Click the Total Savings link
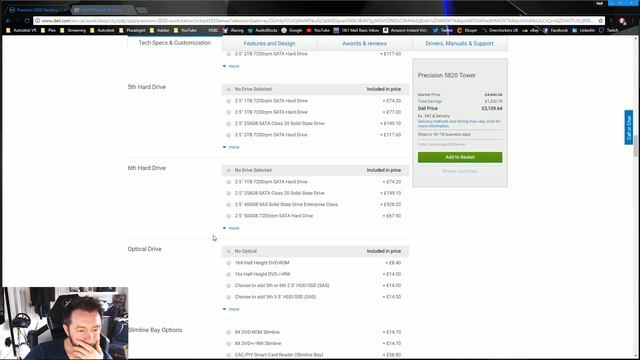Viewport: 640px width, 360px height. 430,101
